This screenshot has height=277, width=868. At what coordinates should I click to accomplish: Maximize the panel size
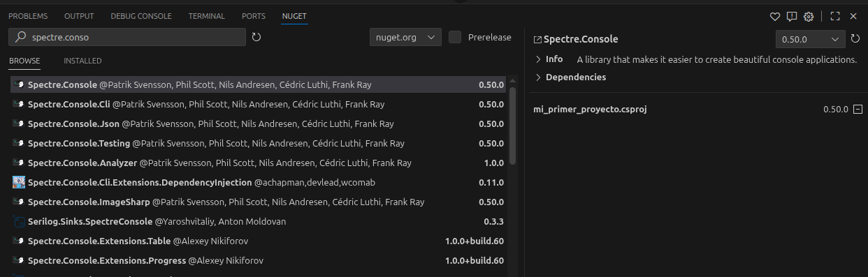tap(835, 16)
